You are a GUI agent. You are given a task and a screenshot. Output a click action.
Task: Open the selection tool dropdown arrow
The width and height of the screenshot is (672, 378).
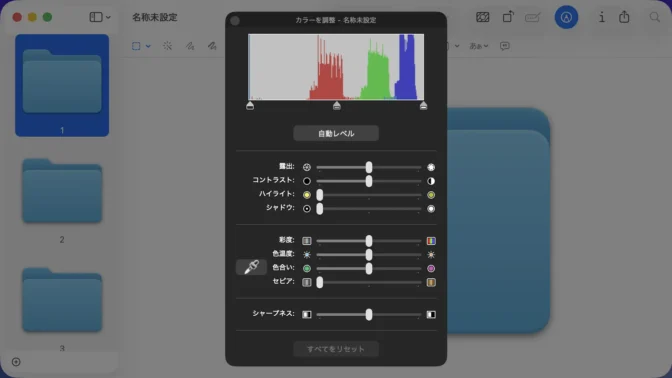[x=148, y=46]
